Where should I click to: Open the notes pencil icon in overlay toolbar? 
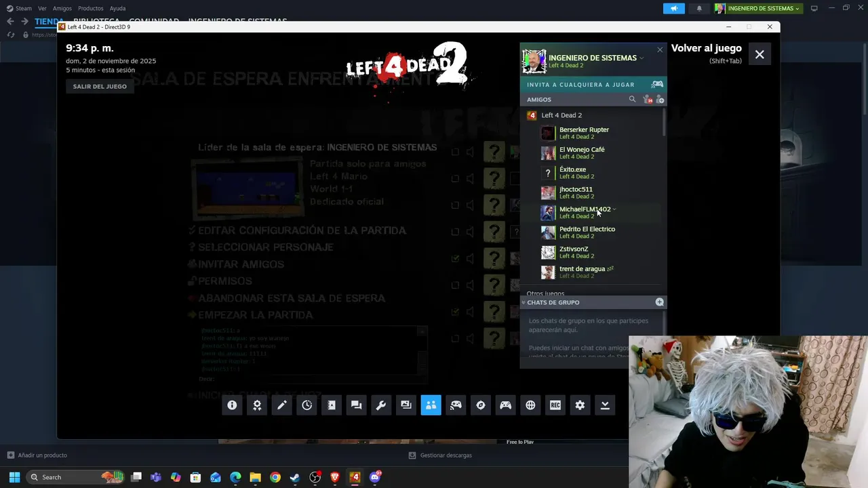point(282,405)
